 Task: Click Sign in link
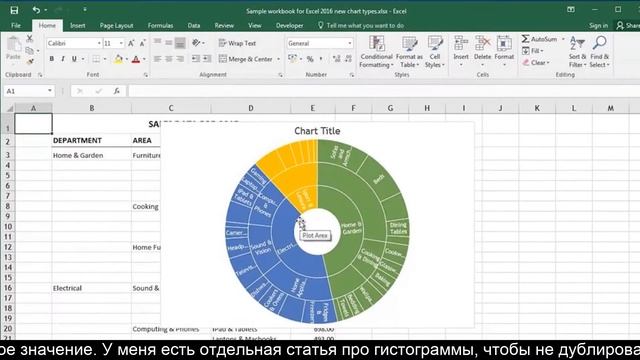pos(598,25)
